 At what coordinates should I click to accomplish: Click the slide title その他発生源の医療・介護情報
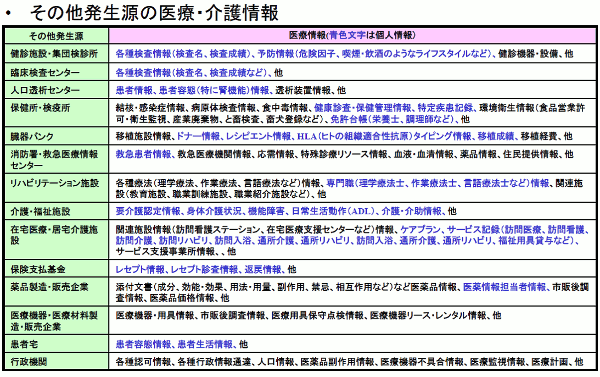coord(154,13)
